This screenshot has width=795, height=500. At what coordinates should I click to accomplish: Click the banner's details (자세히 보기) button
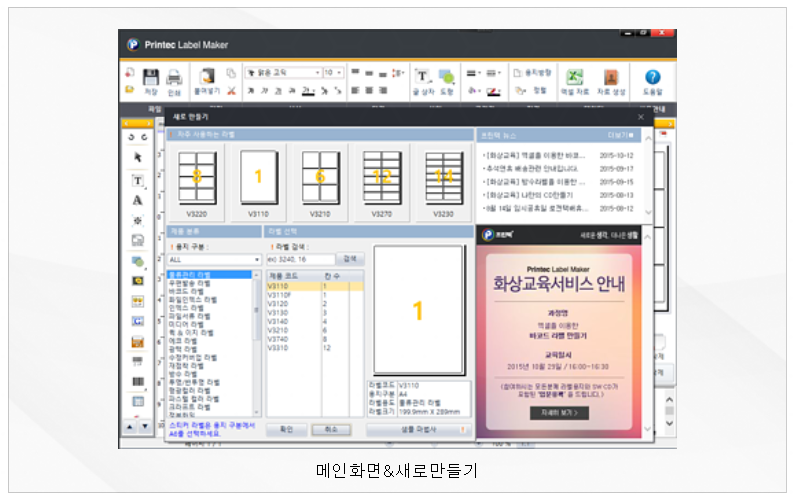click(559, 413)
